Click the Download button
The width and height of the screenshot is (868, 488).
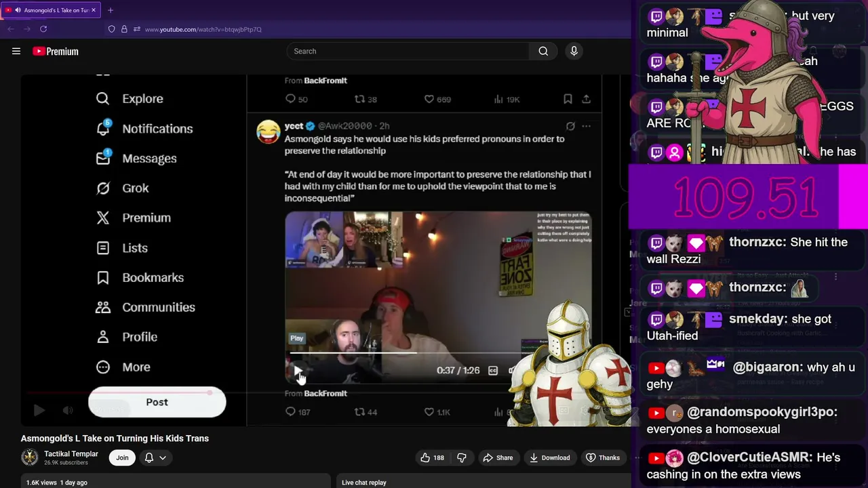coord(550,457)
